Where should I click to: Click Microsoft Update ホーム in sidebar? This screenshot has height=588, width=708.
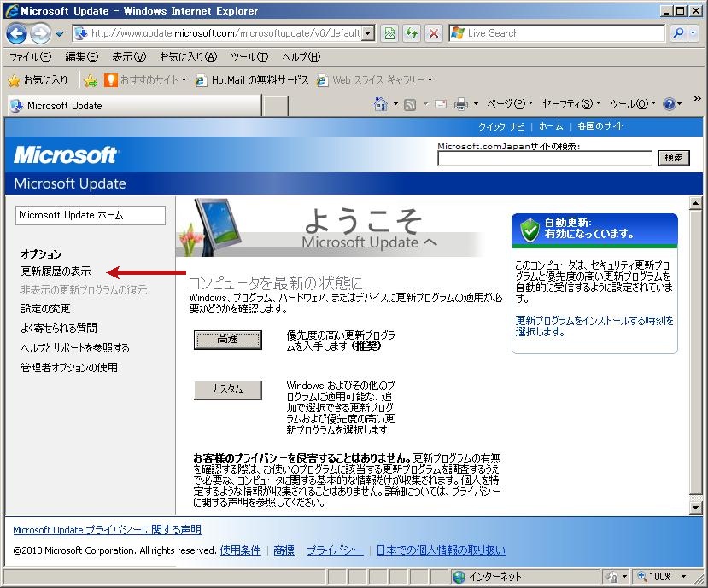(x=91, y=215)
